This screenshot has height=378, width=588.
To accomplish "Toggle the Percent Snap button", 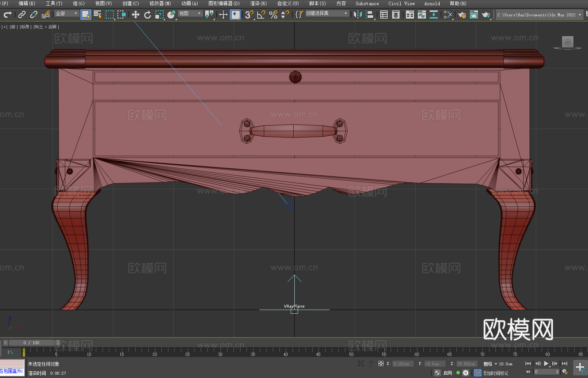I will tap(273, 14).
